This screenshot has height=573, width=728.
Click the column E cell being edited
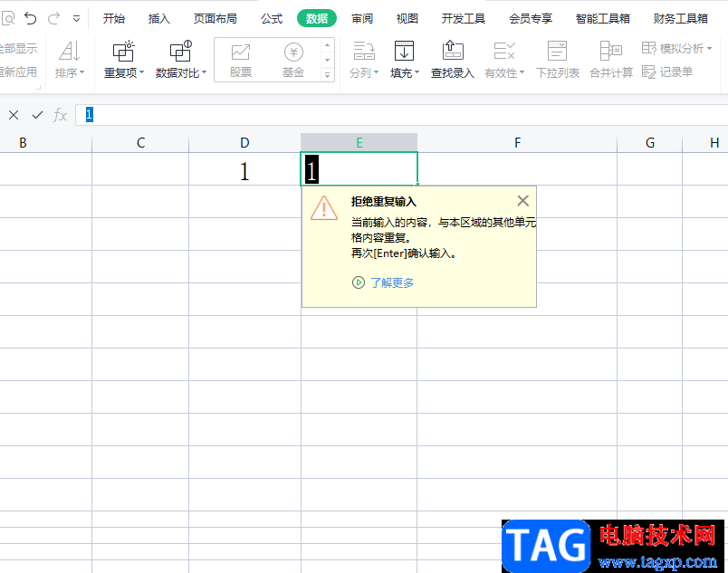point(359,169)
